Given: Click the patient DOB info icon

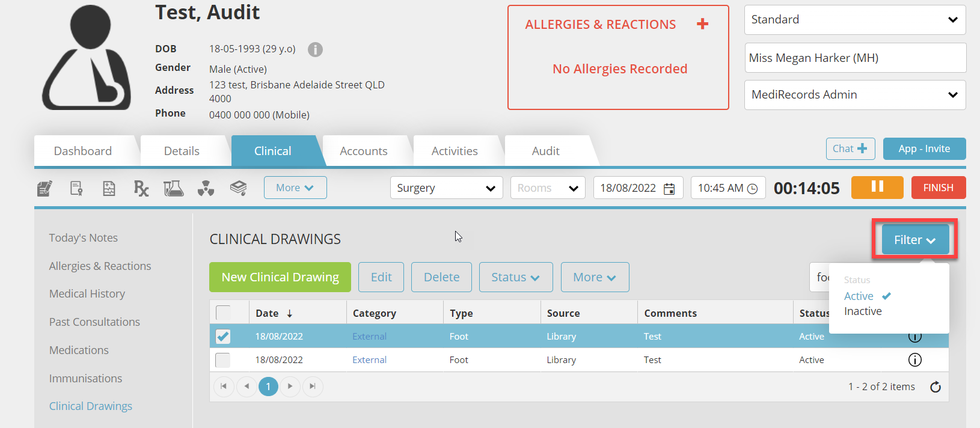Looking at the screenshot, I should [315, 49].
